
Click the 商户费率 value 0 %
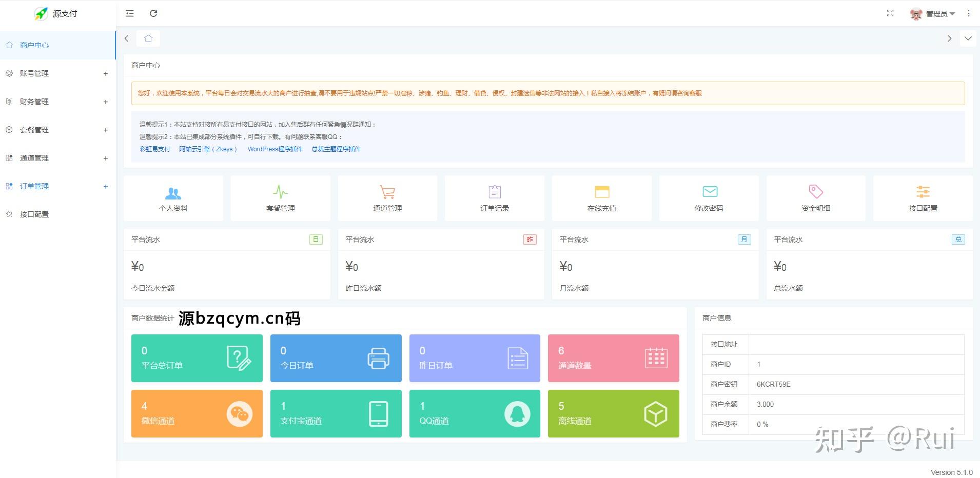pos(762,424)
